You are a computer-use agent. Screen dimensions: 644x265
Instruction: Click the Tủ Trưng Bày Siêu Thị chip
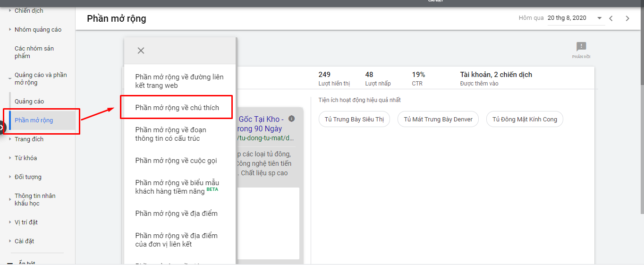354,119
